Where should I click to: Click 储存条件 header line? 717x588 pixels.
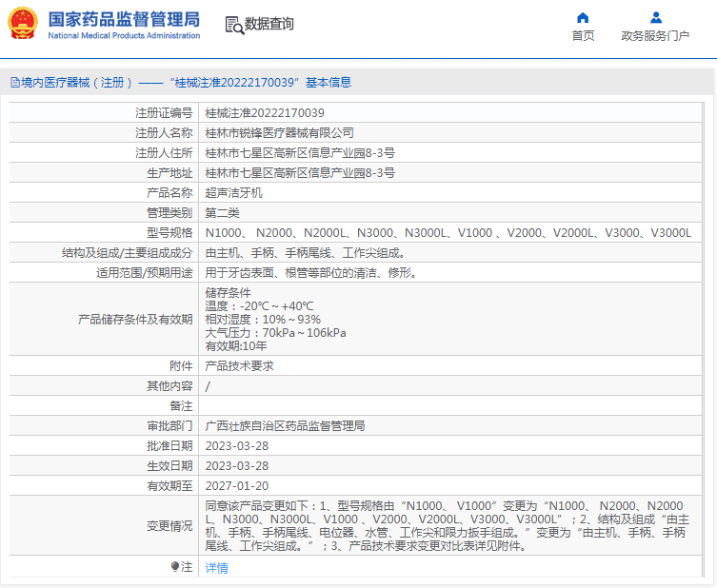click(229, 293)
